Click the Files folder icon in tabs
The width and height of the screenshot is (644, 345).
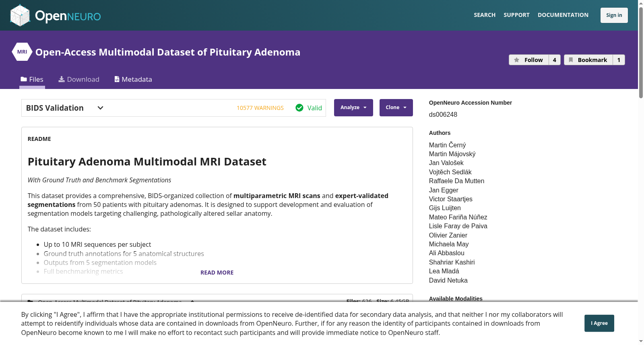(x=24, y=79)
